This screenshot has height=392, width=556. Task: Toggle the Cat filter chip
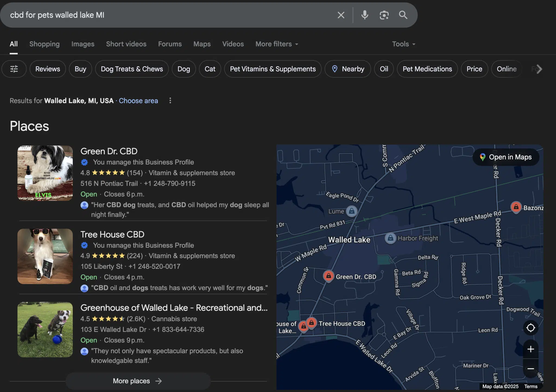(210, 69)
